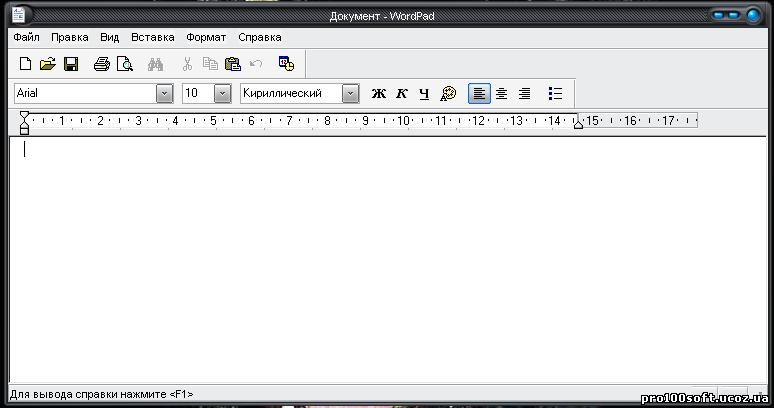
Task: Align text right
Action: coord(524,93)
